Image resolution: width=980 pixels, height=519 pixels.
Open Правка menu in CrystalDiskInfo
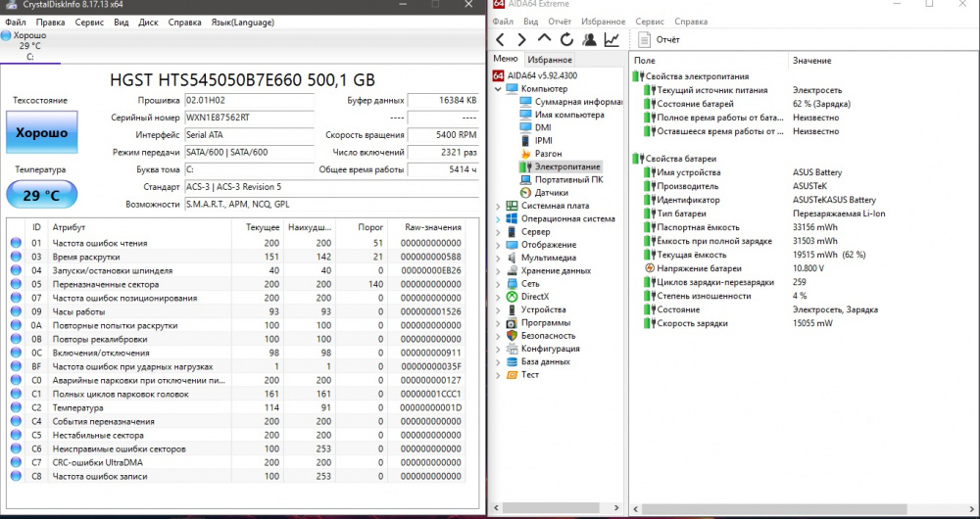[51, 22]
